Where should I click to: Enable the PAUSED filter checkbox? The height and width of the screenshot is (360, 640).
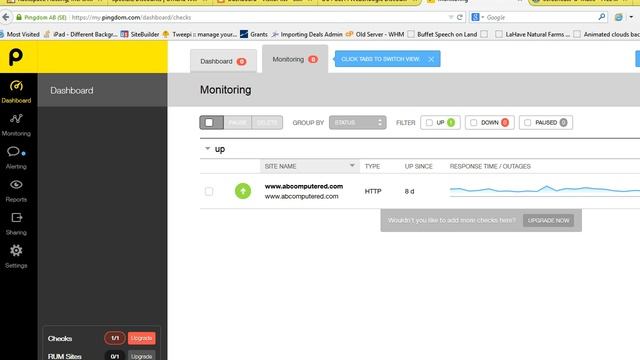527,122
